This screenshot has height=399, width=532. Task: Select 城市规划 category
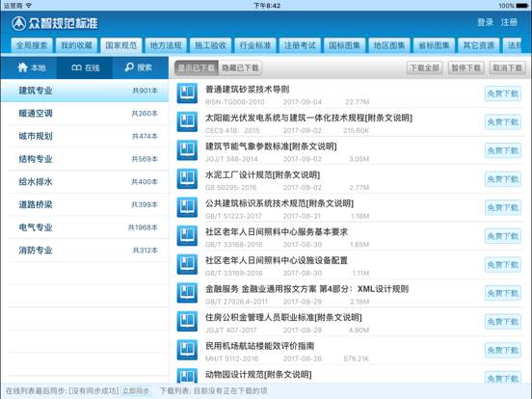[85, 136]
